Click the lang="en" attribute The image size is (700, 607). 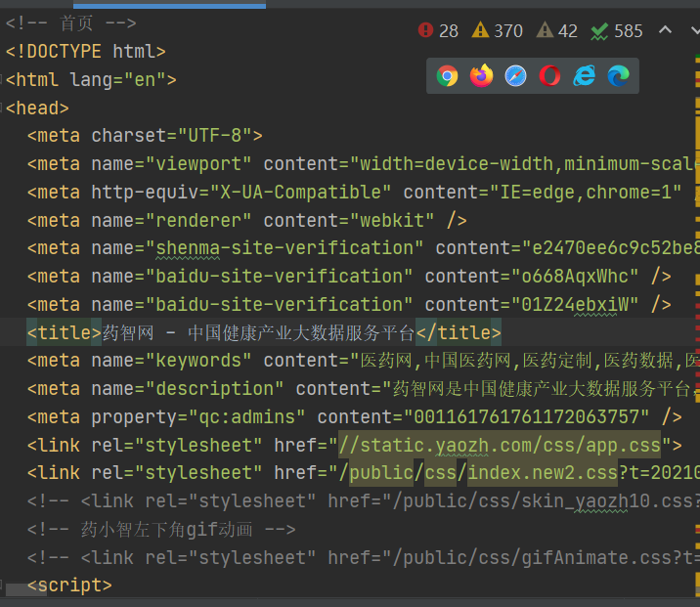point(118,80)
